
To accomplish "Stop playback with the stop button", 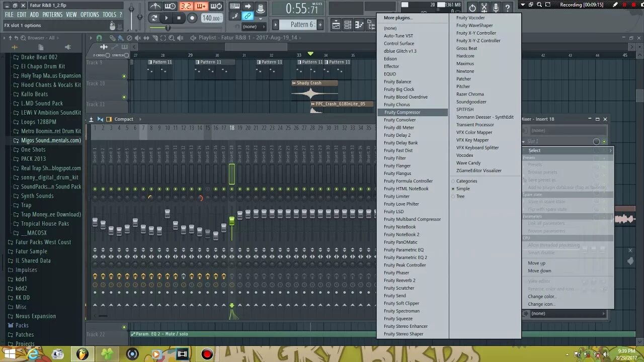I will click(x=179, y=18).
